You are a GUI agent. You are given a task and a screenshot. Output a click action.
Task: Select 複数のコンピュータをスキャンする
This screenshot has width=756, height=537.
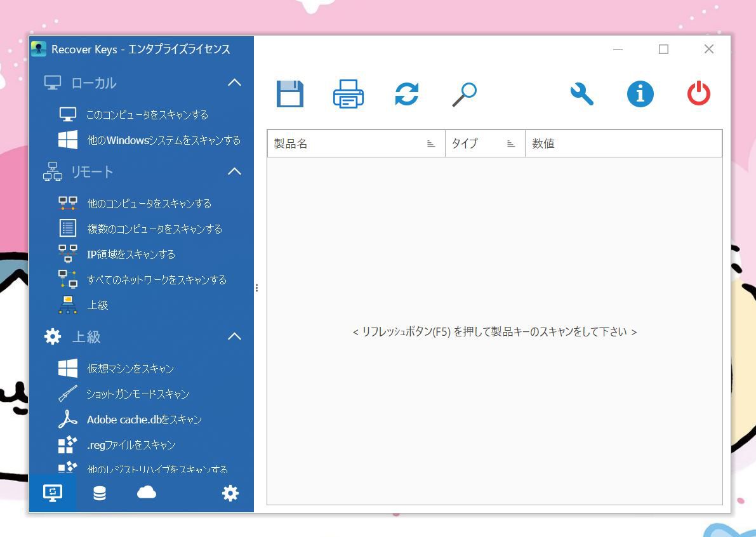tap(155, 229)
